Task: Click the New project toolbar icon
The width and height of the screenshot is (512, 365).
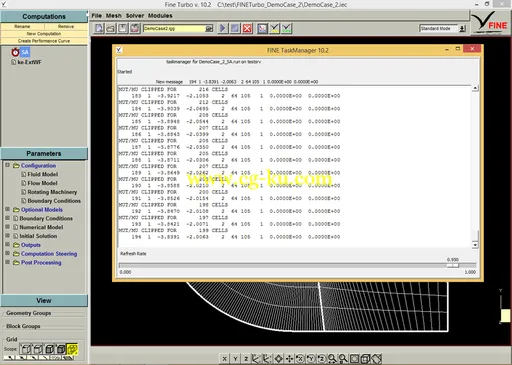Action: (x=99, y=28)
